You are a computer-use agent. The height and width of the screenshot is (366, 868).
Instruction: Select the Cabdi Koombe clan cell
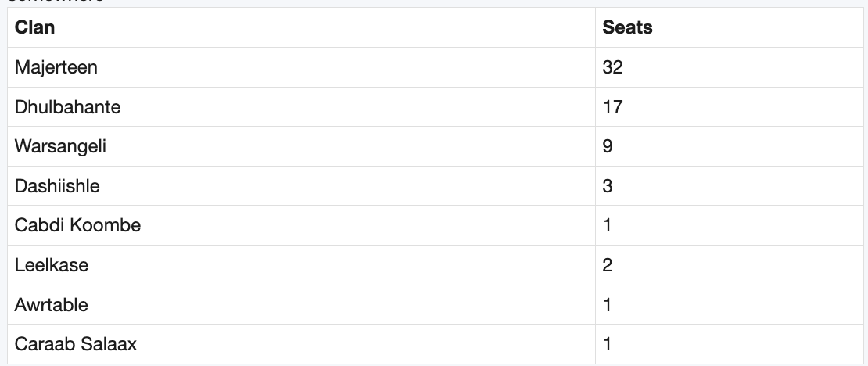(301, 225)
